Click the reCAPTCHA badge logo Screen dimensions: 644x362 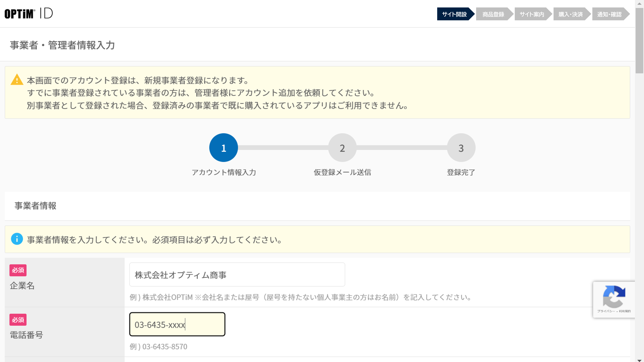[x=614, y=296]
